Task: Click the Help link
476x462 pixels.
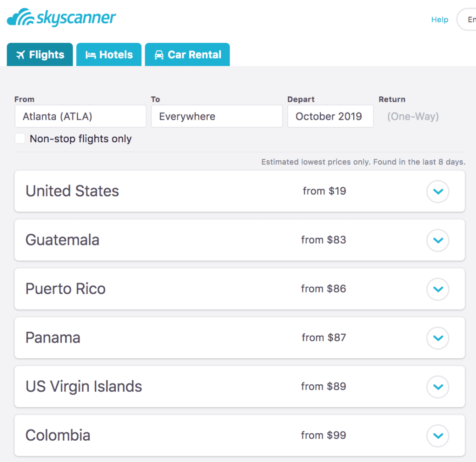Action: coord(439,20)
